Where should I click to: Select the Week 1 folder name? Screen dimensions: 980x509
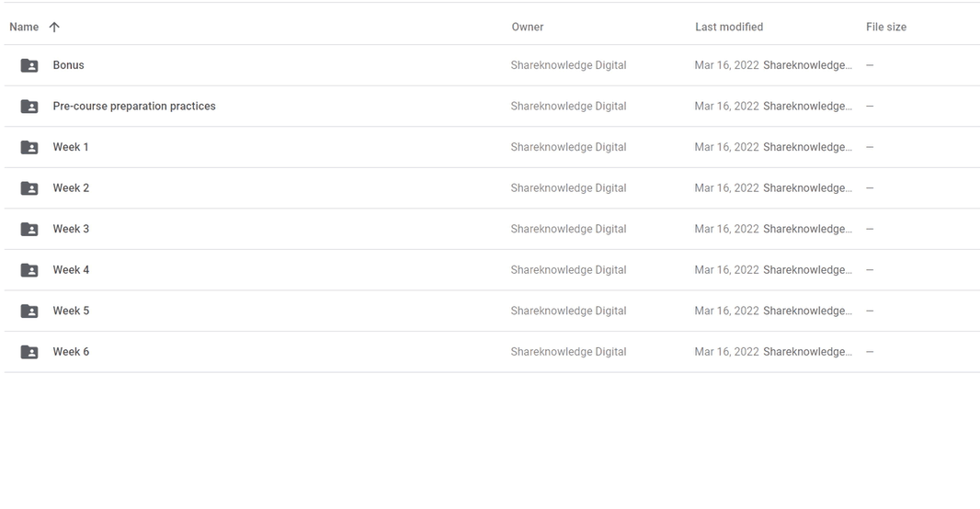71,147
